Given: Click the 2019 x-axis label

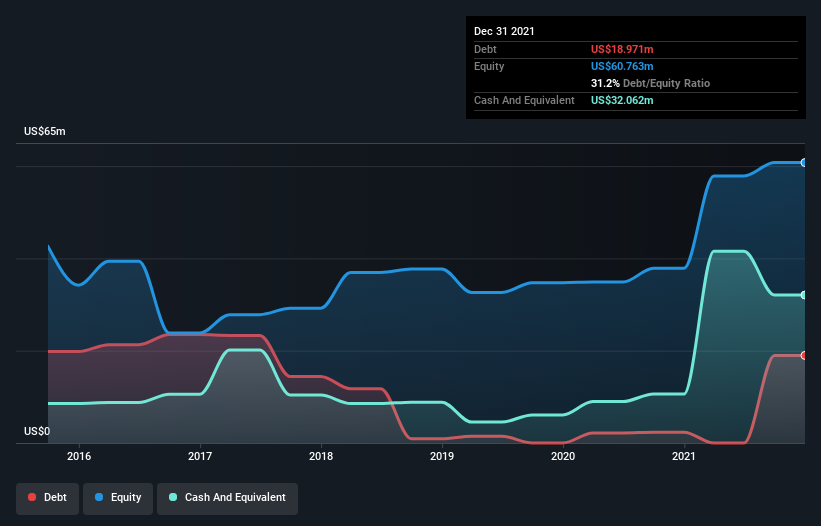Looking at the screenshot, I should [x=442, y=456].
